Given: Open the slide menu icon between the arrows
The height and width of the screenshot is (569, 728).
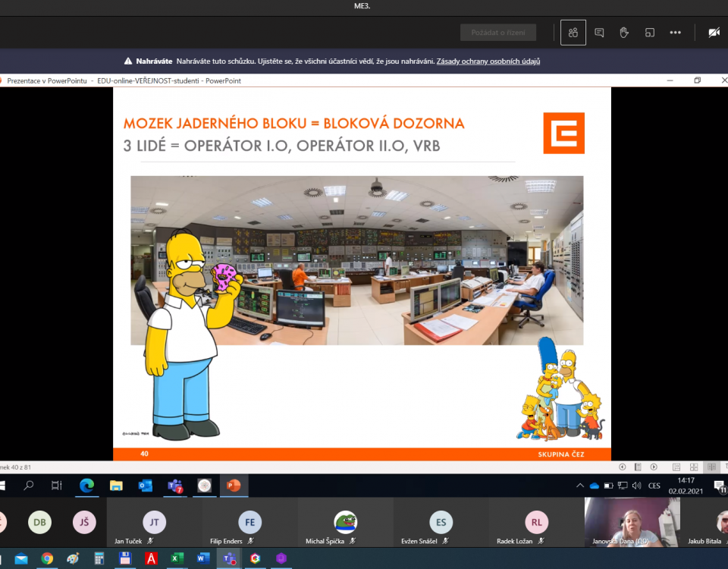Looking at the screenshot, I should pos(638,467).
